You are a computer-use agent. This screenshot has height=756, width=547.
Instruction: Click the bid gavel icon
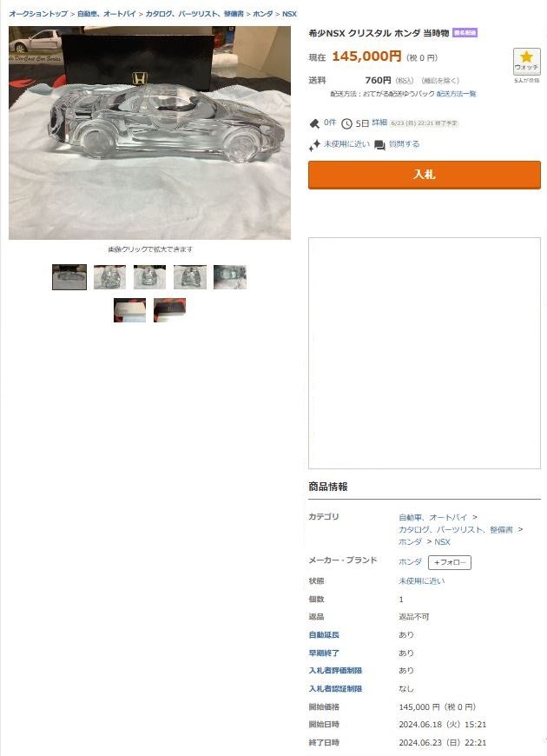coord(314,124)
